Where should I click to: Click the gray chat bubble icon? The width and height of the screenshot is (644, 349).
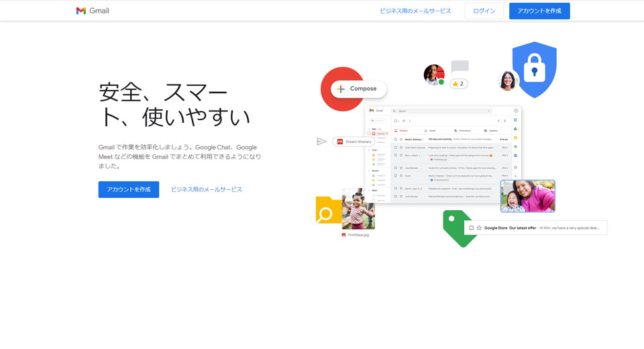(460, 66)
